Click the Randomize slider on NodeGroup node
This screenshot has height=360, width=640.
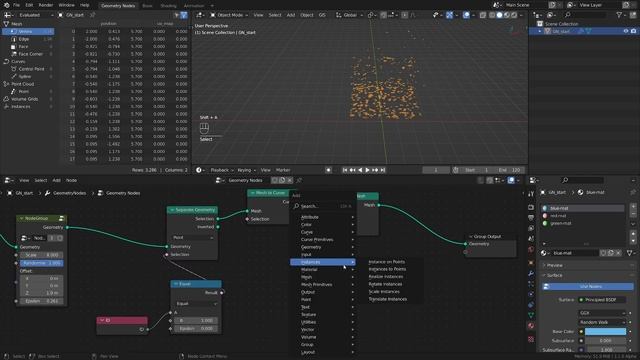[x=41, y=263]
